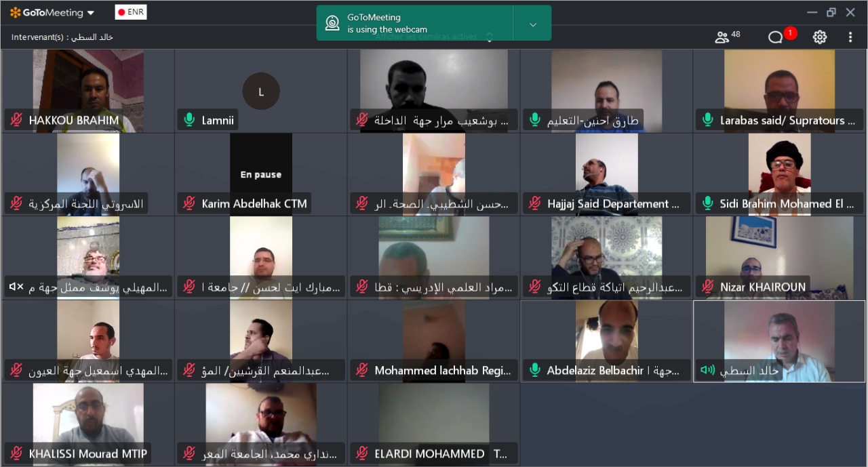Collapse active cameras view using the chevron
Viewport: 868px width, 467px height.
(x=489, y=37)
